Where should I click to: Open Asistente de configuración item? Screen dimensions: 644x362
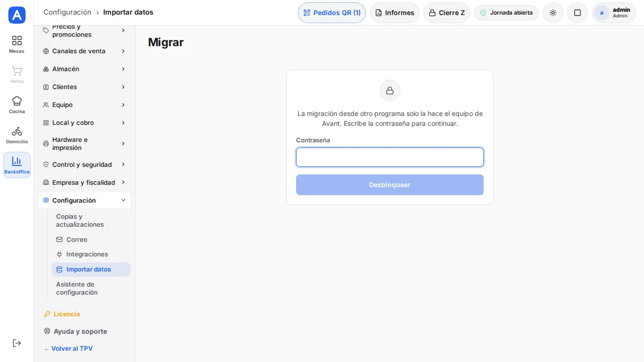click(x=91, y=288)
